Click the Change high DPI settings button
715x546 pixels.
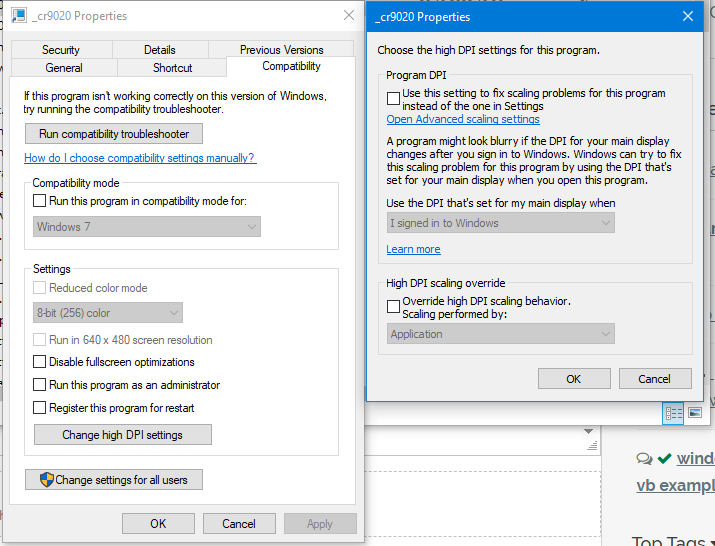coord(122,435)
